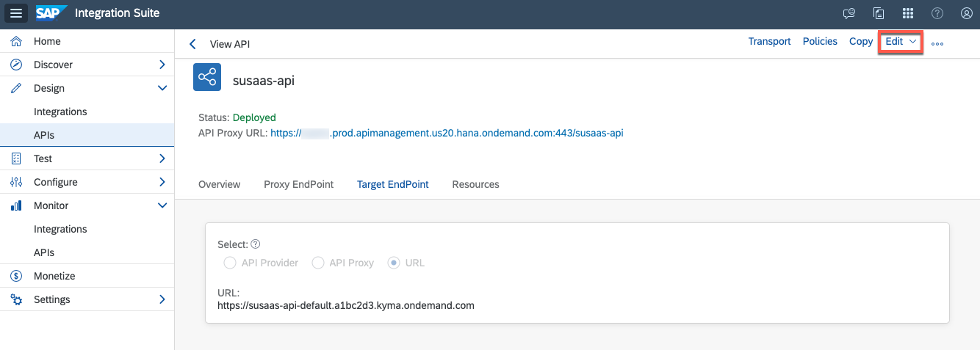Image resolution: width=980 pixels, height=350 pixels.
Task: Collapse the Monitor section chevron
Action: pyautogui.click(x=162, y=205)
